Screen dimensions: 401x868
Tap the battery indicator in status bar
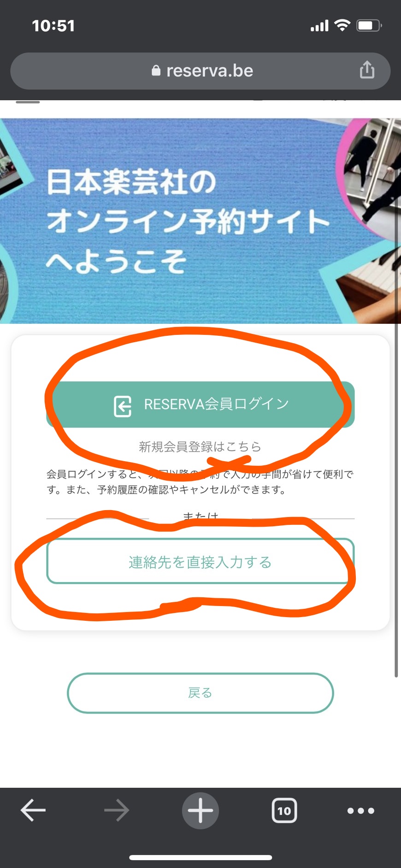click(369, 25)
